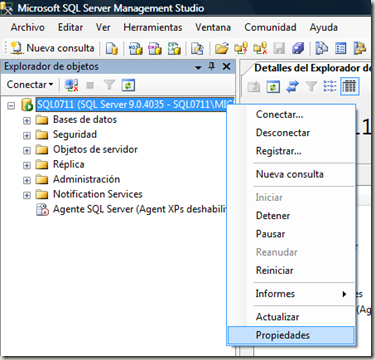The height and width of the screenshot is (360, 375).
Task: Open a Database Engine query from toolbar
Action: (112, 49)
